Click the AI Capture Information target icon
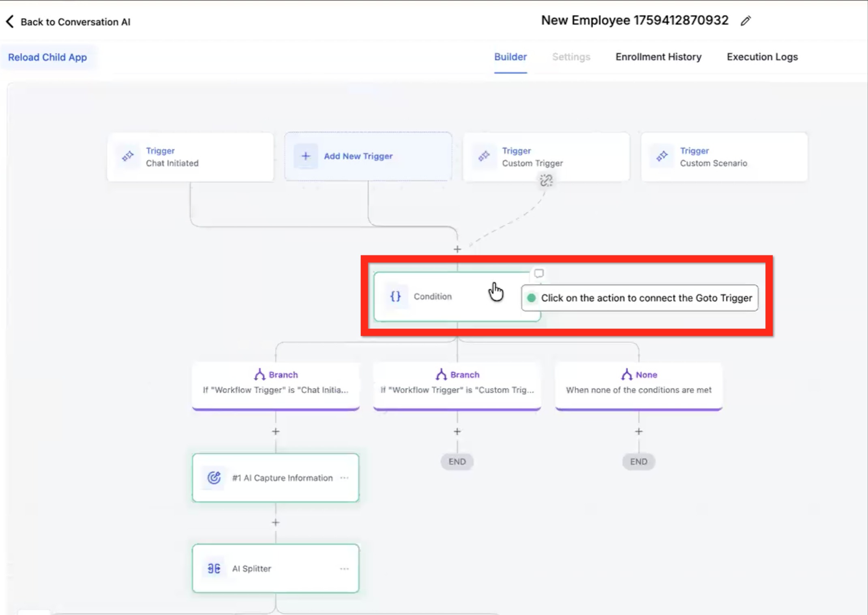This screenshot has height=615, width=868. (214, 478)
